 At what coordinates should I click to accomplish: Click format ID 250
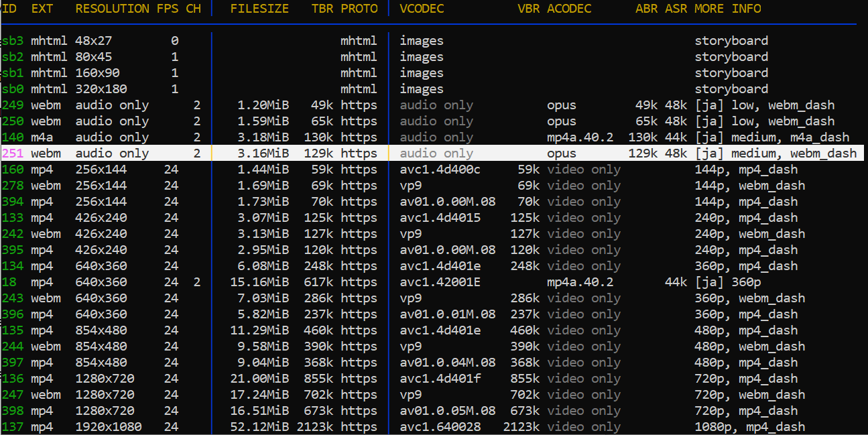click(x=13, y=121)
